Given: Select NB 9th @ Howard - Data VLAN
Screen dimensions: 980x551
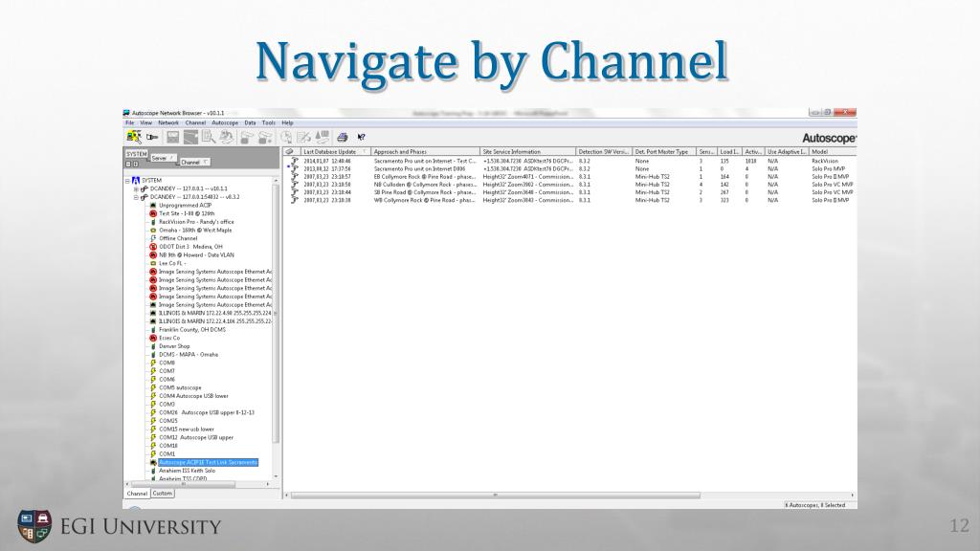Looking at the screenshot, I should (x=196, y=254).
